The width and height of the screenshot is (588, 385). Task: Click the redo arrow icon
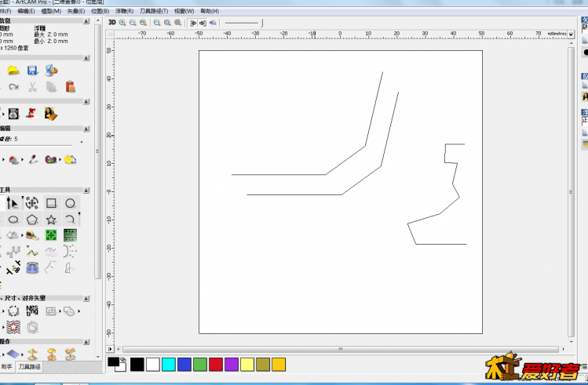(x=13, y=87)
